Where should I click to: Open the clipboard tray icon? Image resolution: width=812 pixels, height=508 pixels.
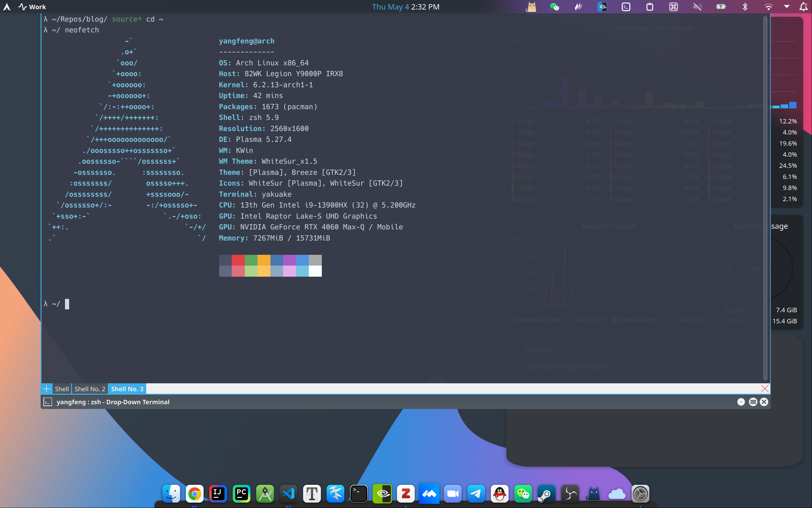tap(650, 7)
